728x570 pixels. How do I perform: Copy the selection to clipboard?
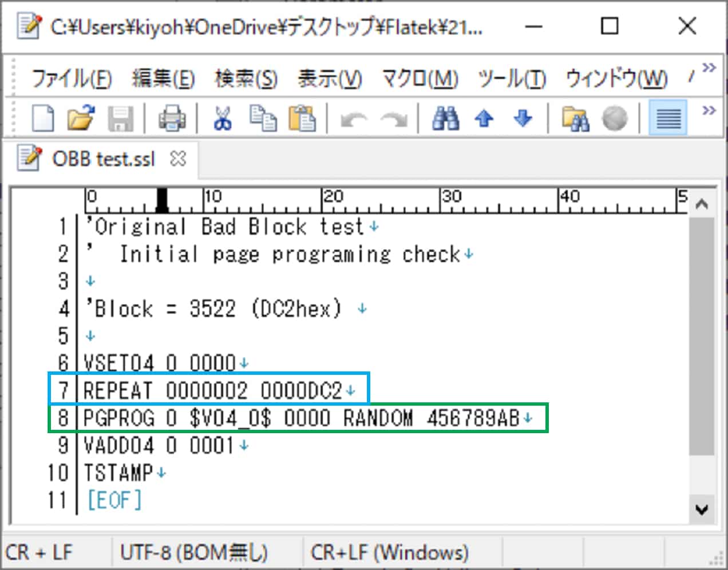[x=263, y=118]
